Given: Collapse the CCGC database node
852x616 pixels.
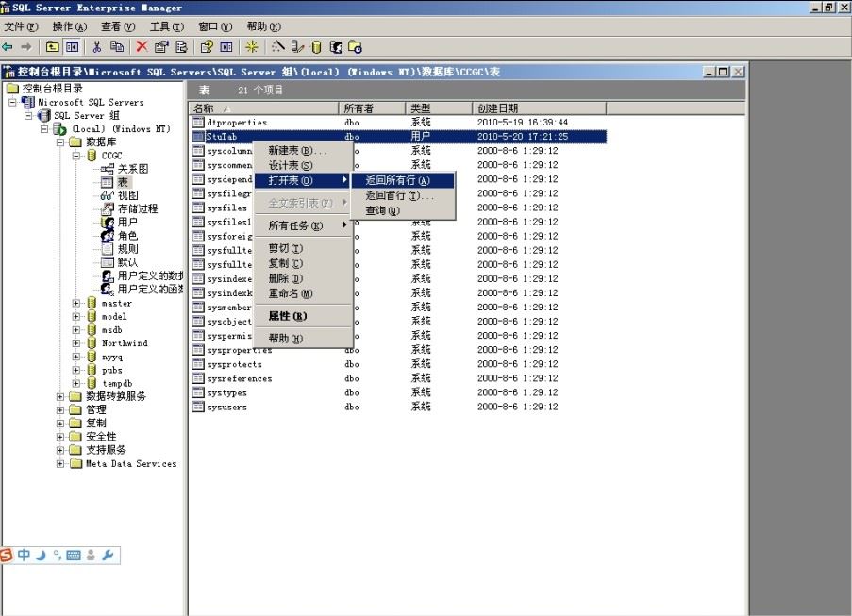Looking at the screenshot, I should [76, 156].
